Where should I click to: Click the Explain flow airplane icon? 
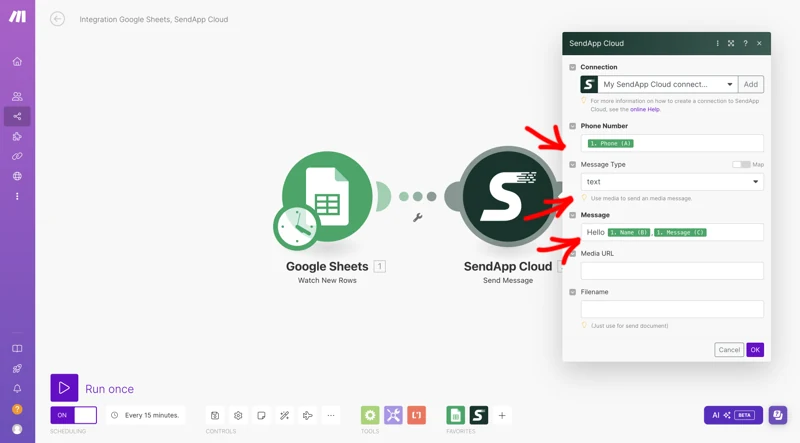point(308,415)
